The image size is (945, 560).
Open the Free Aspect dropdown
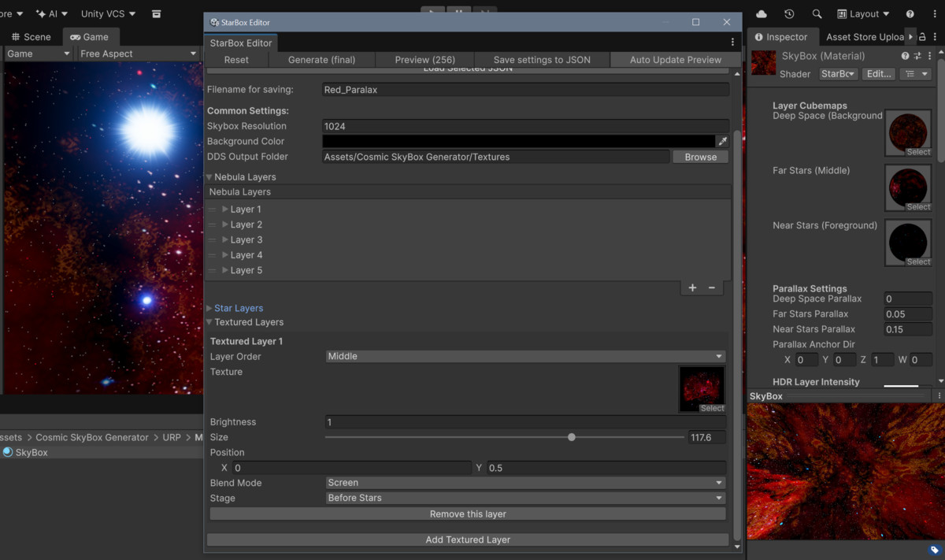tap(139, 54)
